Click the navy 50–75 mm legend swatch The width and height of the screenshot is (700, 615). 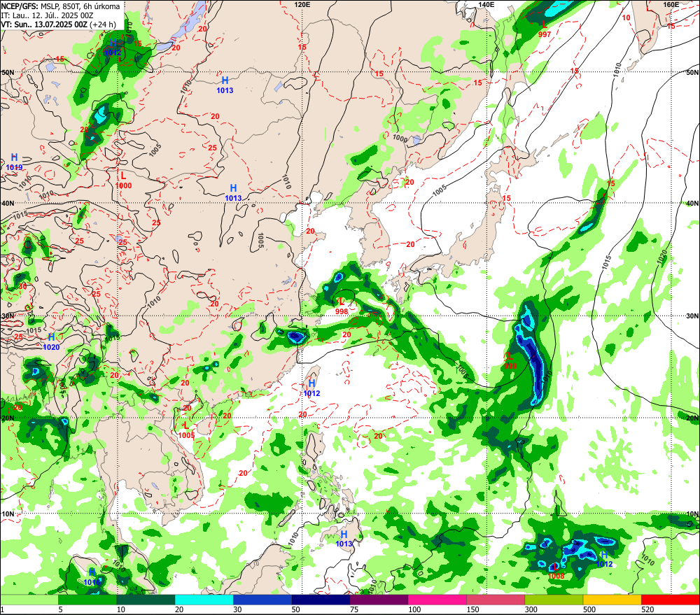click(321, 600)
